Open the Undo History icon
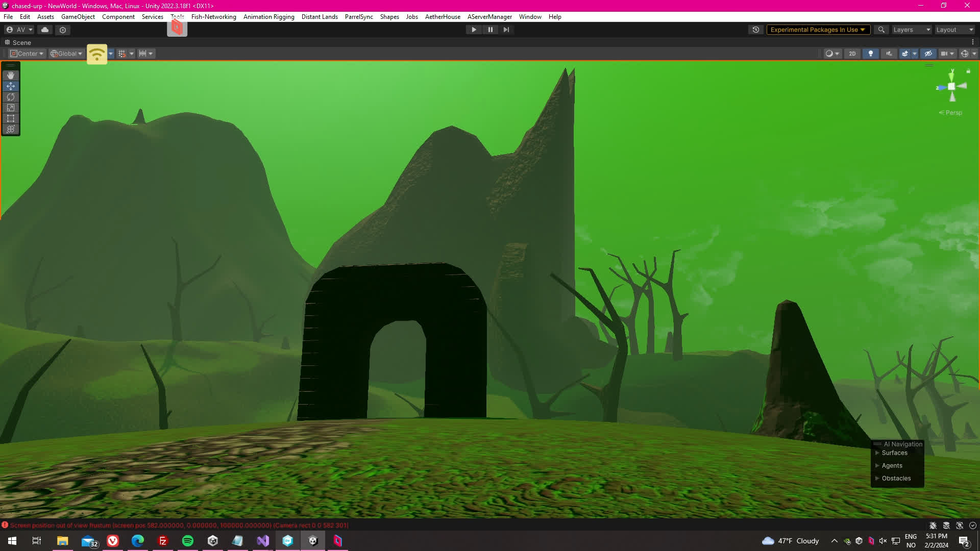Viewport: 980px width, 551px height. pos(756,30)
